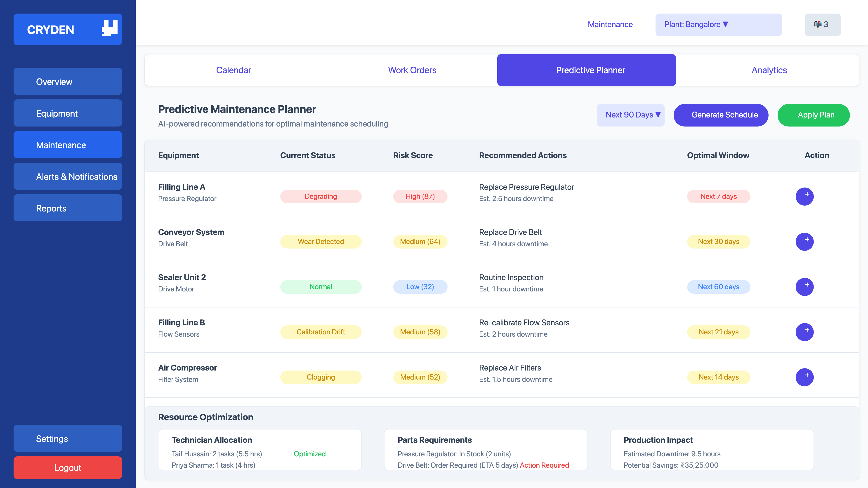This screenshot has width=868, height=488.
Task: Click Air Compressor equipment name
Action: pyautogui.click(x=187, y=367)
